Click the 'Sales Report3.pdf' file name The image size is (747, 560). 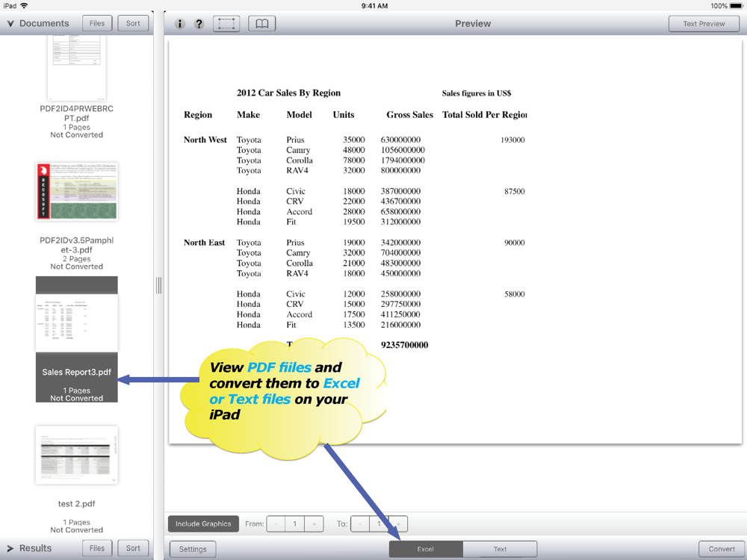point(77,373)
